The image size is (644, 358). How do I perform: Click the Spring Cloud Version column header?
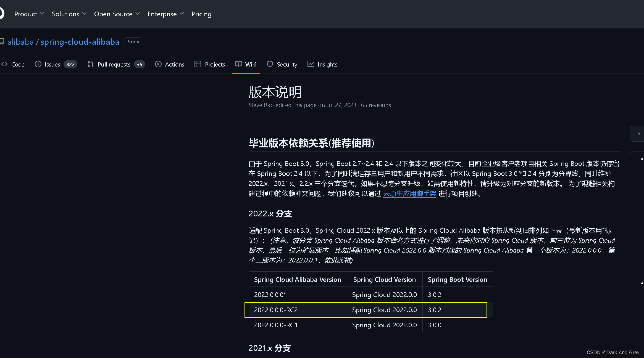pyautogui.click(x=384, y=279)
